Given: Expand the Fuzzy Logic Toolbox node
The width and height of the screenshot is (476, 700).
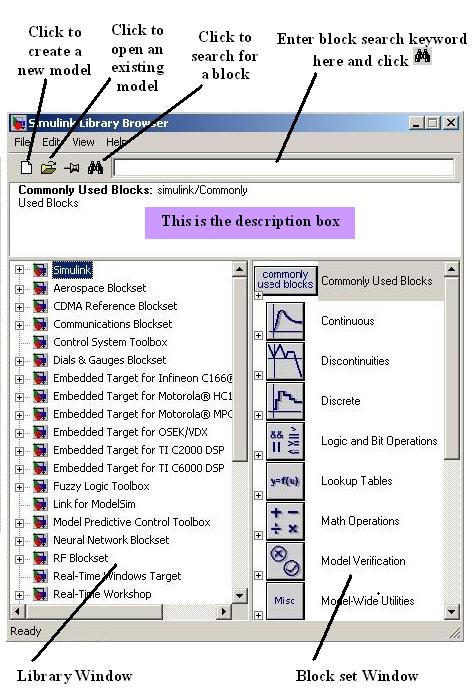Looking at the screenshot, I should point(19,487).
